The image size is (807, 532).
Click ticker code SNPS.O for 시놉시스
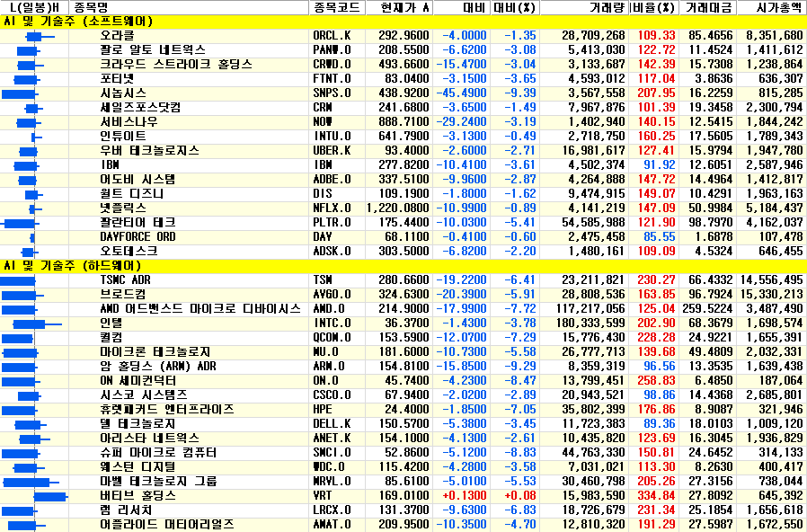(332, 93)
